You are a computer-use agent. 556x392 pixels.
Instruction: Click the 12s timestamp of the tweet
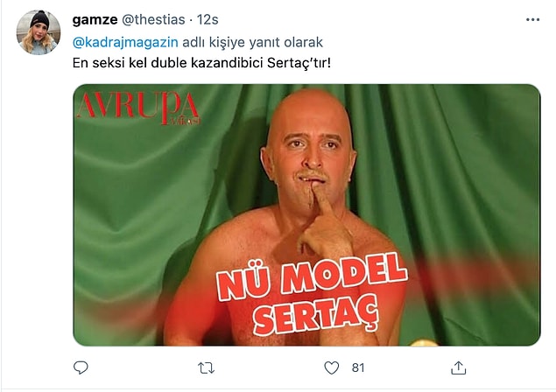(208, 20)
